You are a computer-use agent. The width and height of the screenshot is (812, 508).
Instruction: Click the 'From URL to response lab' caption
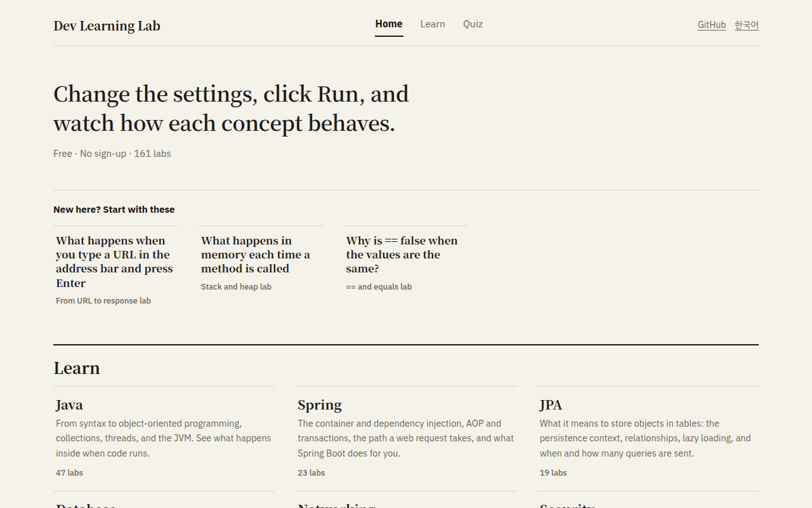coord(103,301)
